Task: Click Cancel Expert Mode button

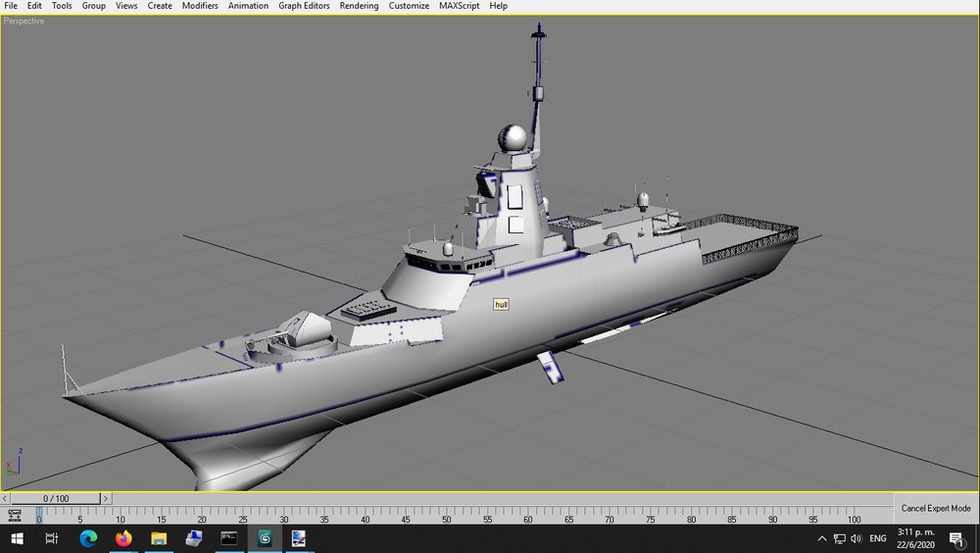Action: (936, 508)
